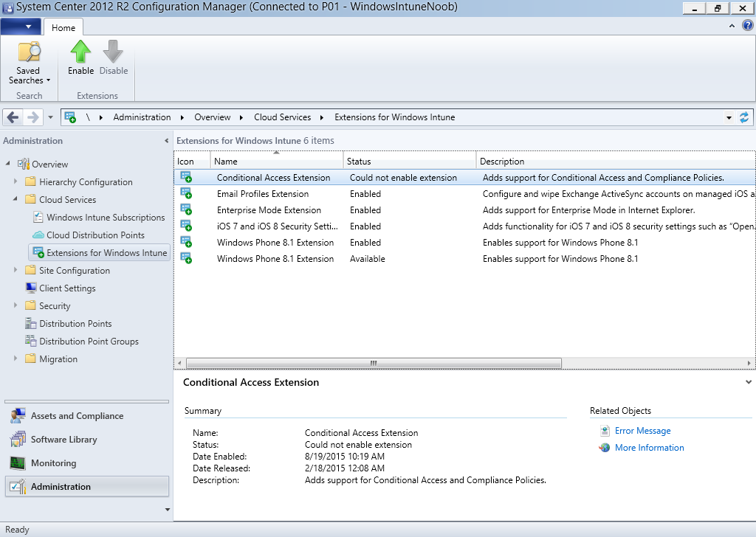
Task: Click the Conditional Access Extension row icon
Action: [186, 177]
